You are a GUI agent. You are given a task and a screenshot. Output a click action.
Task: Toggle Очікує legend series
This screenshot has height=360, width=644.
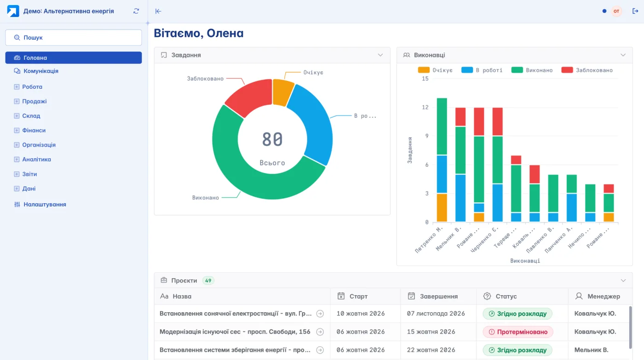tap(435, 70)
